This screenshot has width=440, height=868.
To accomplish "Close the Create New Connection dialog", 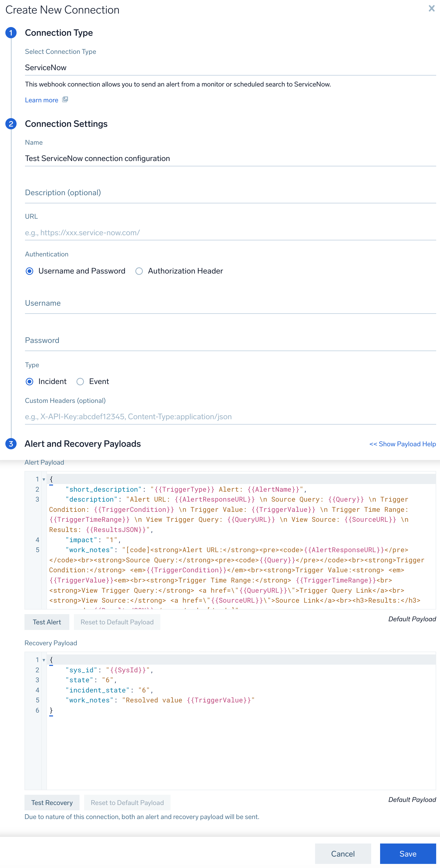I will point(431,9).
